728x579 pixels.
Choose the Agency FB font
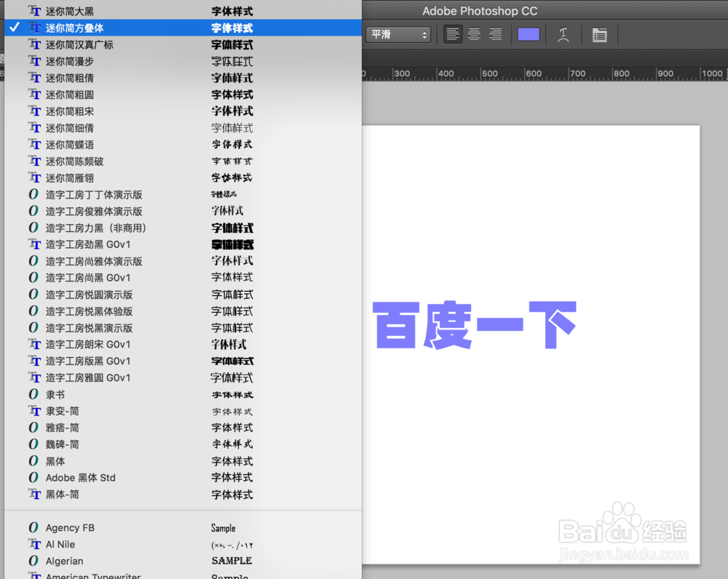click(183, 528)
